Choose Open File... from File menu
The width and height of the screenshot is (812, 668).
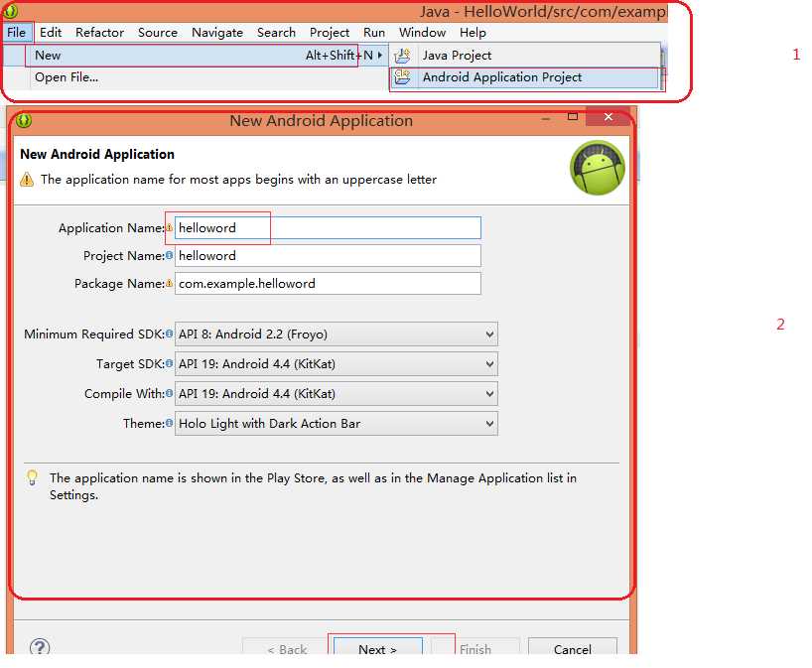pos(195,77)
